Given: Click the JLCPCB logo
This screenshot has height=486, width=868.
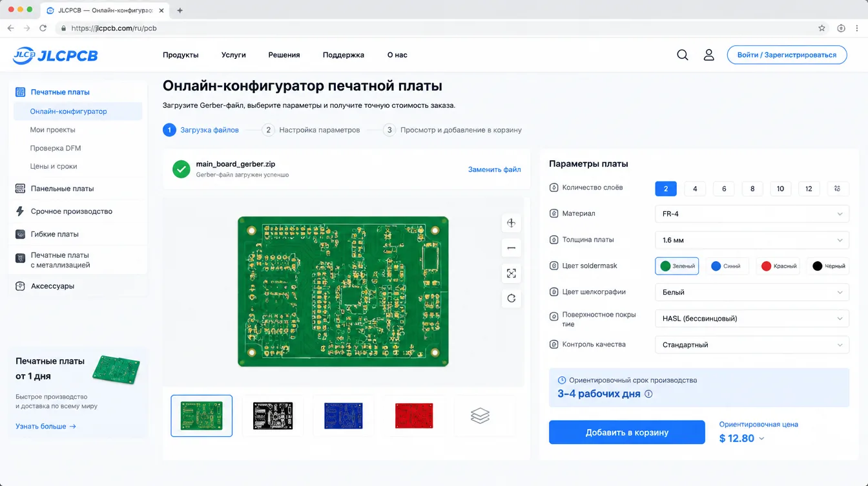Looking at the screenshot, I should 56,56.
